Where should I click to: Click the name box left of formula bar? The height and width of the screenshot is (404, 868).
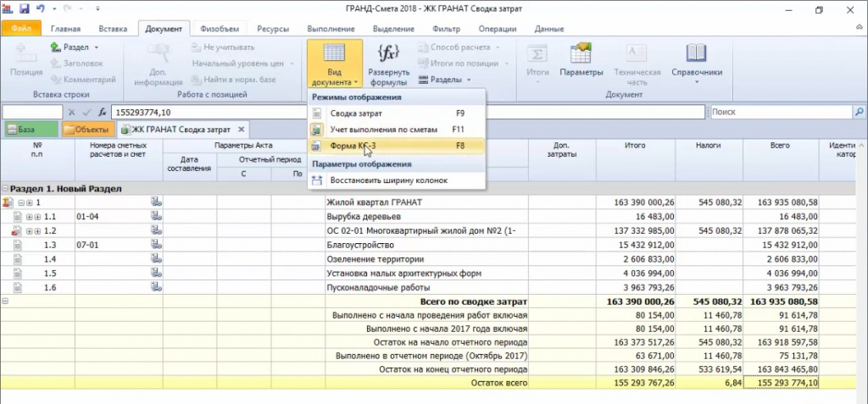tap(32, 113)
